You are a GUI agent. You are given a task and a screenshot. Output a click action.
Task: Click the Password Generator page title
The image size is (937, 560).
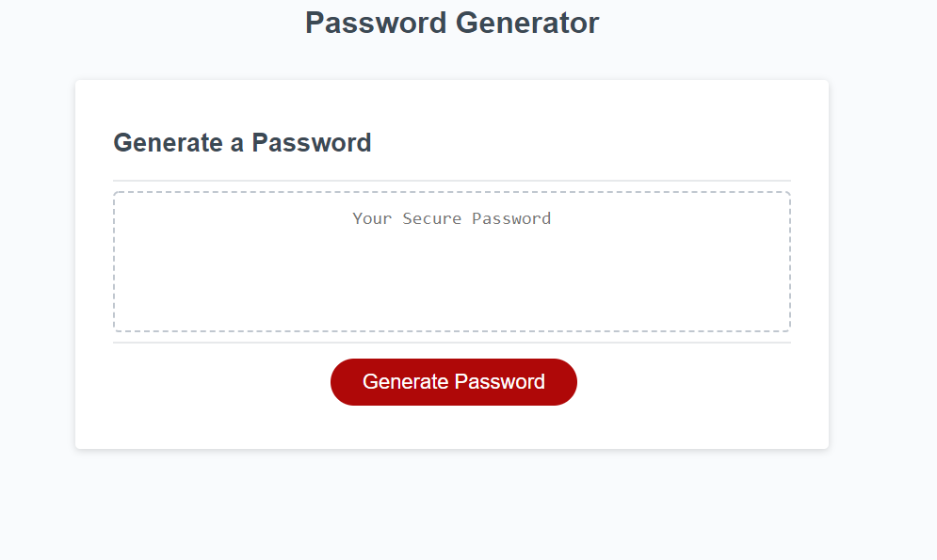point(451,23)
